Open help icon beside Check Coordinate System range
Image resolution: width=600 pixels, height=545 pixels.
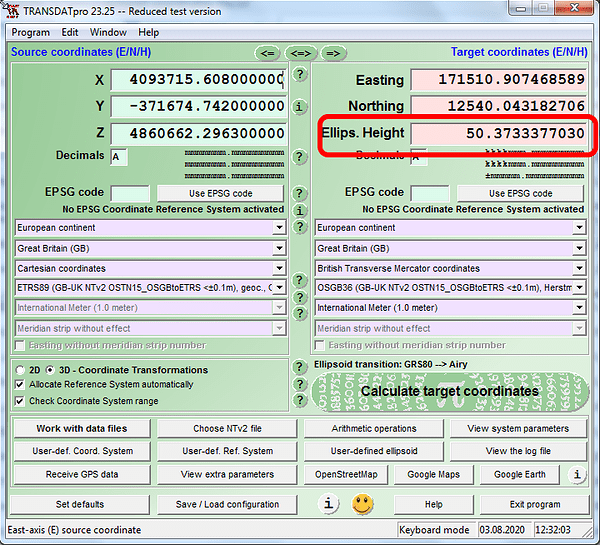click(x=300, y=400)
